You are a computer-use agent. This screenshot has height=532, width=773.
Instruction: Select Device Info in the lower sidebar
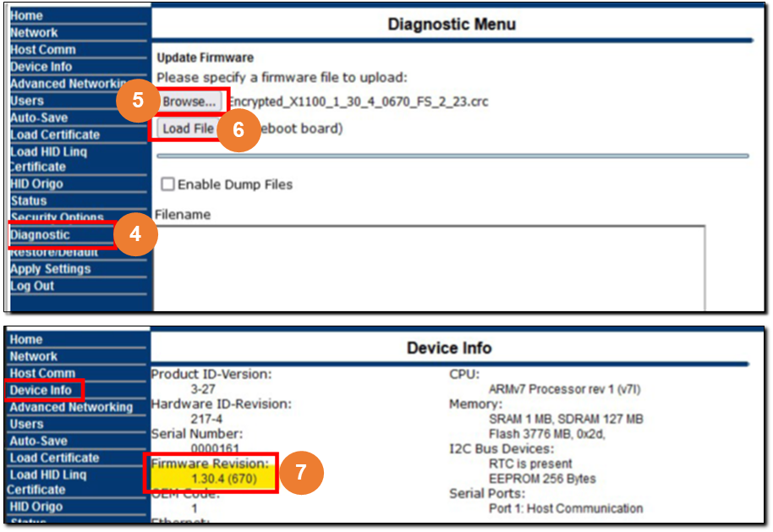coord(41,390)
